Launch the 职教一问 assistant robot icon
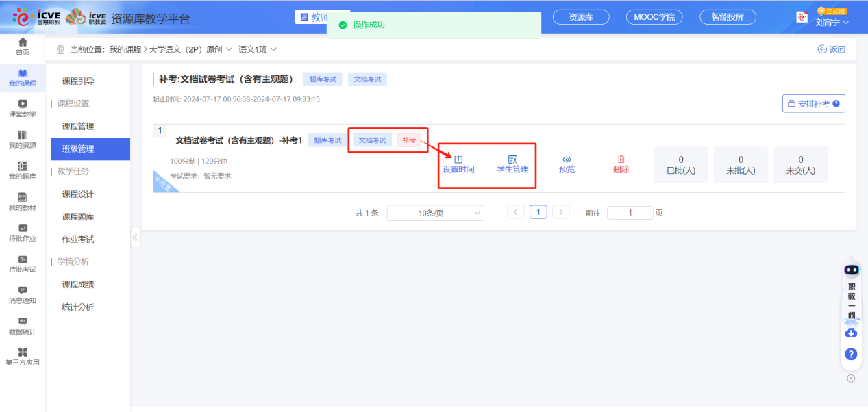868x412 pixels. point(850,270)
